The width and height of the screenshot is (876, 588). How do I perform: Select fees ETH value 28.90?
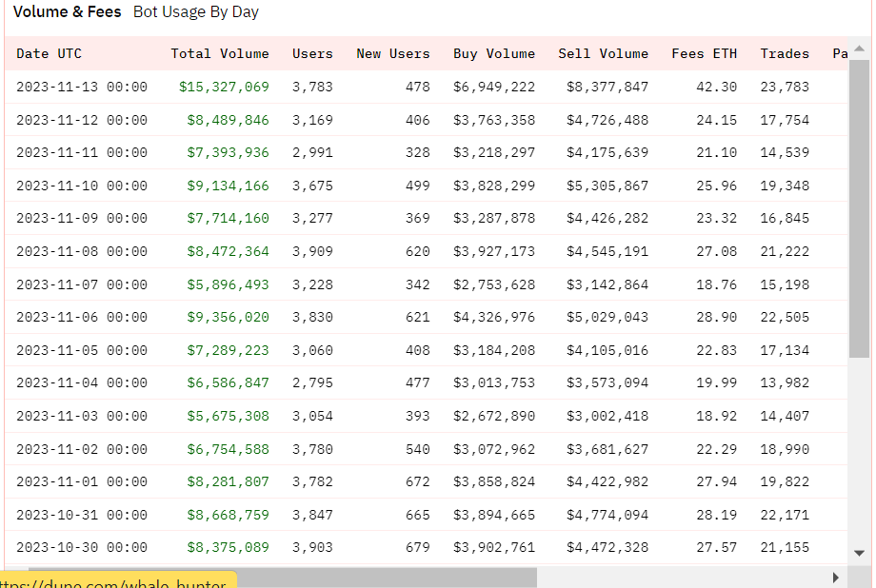[717, 317]
